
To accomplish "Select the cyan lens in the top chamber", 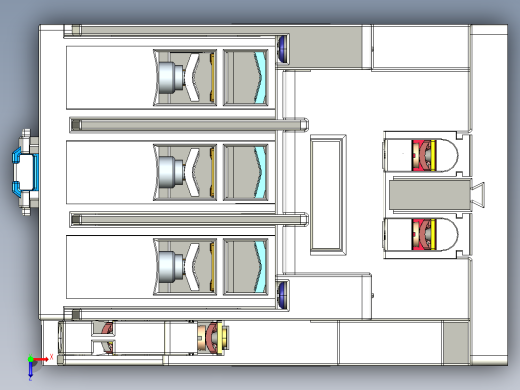I will coord(261,78).
